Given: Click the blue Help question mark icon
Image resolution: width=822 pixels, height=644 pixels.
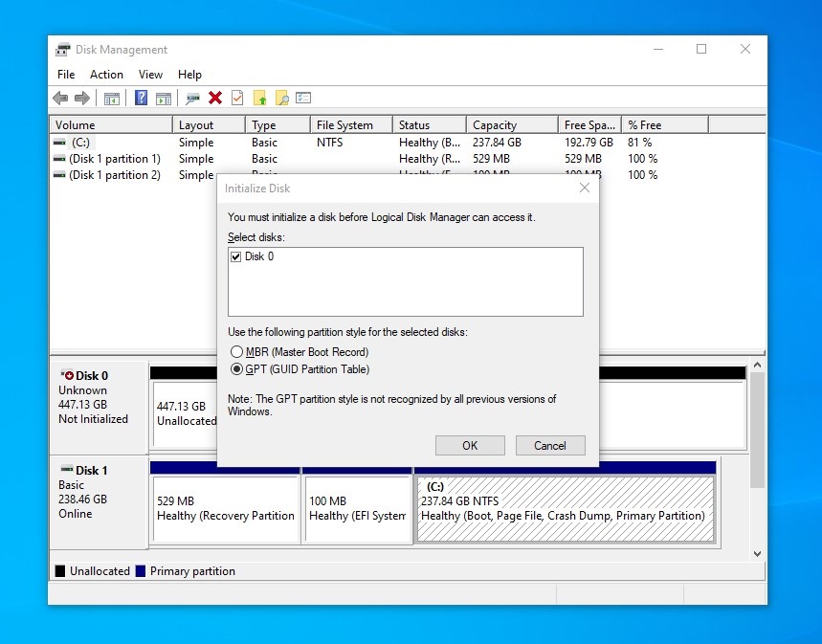Looking at the screenshot, I should tap(141, 98).
